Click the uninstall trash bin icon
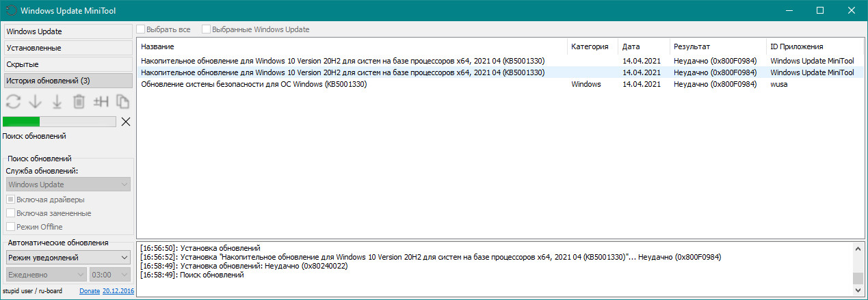The width and height of the screenshot is (868, 300). click(79, 102)
